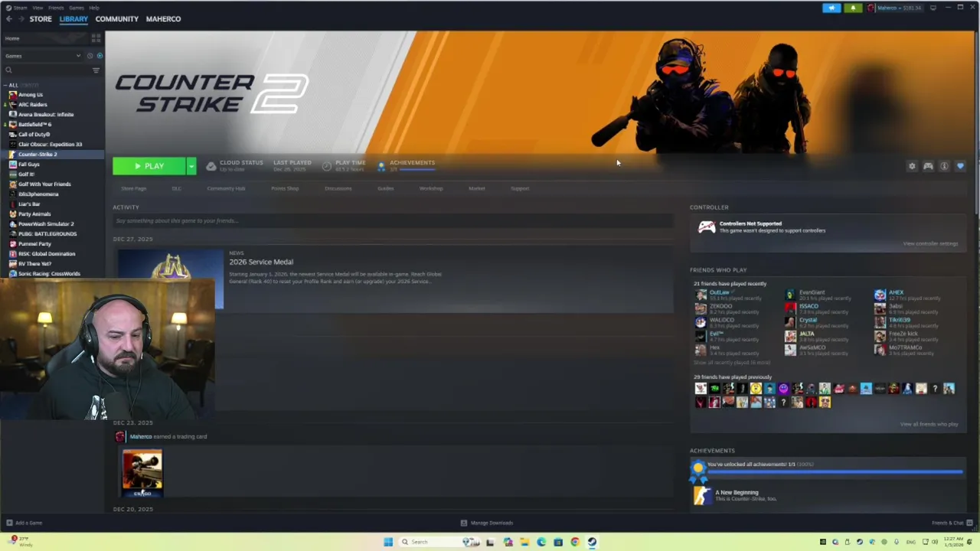The height and width of the screenshot is (551, 980).
Task: Go back with the Steam back arrow
Action: [x=8, y=19]
